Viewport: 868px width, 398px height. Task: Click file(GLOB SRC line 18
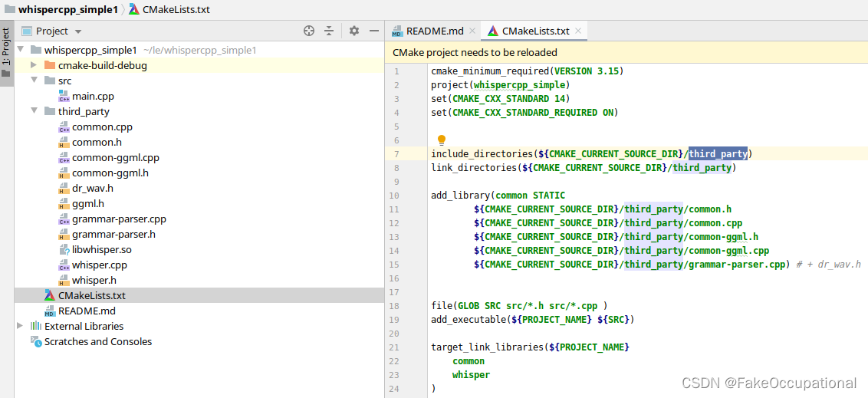click(x=520, y=305)
